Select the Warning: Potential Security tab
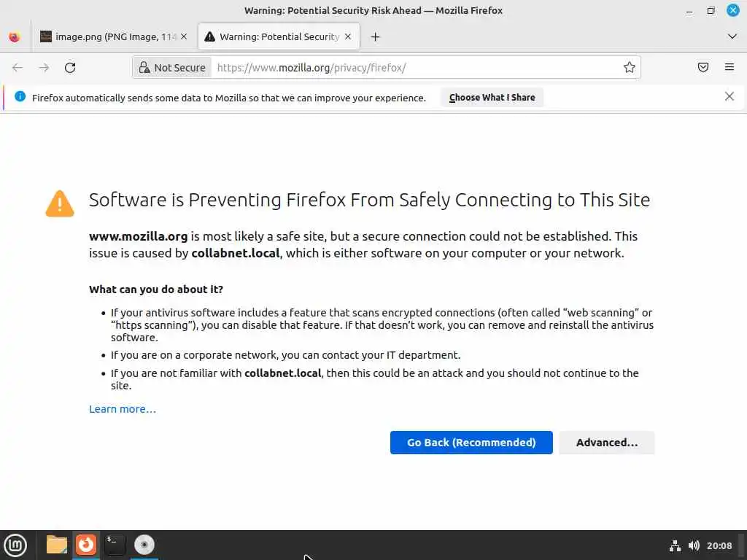This screenshot has height=560, width=747. pyautogui.click(x=274, y=36)
